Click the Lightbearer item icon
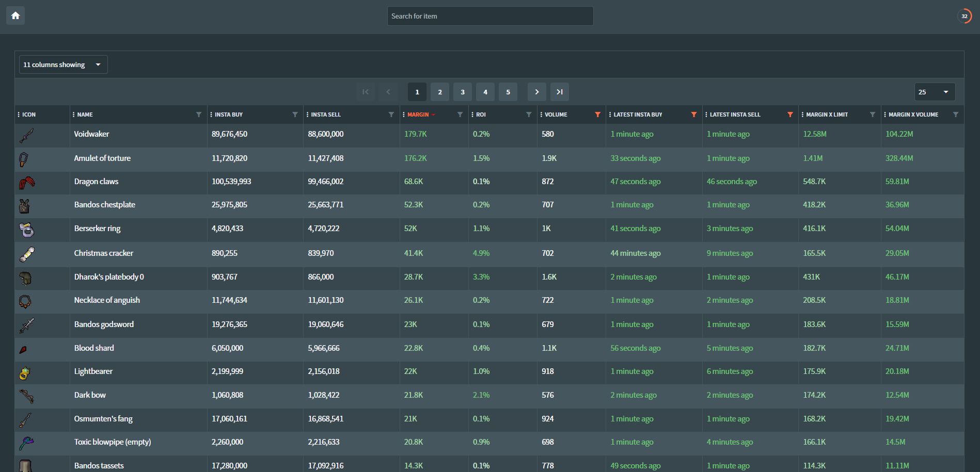Screen dimensions: 980x472 click(x=25, y=373)
